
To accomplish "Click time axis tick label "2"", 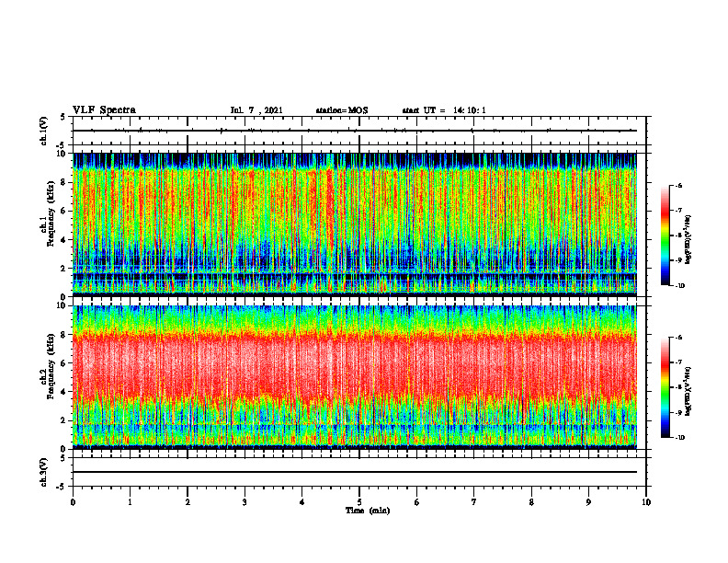I will tap(188, 502).
